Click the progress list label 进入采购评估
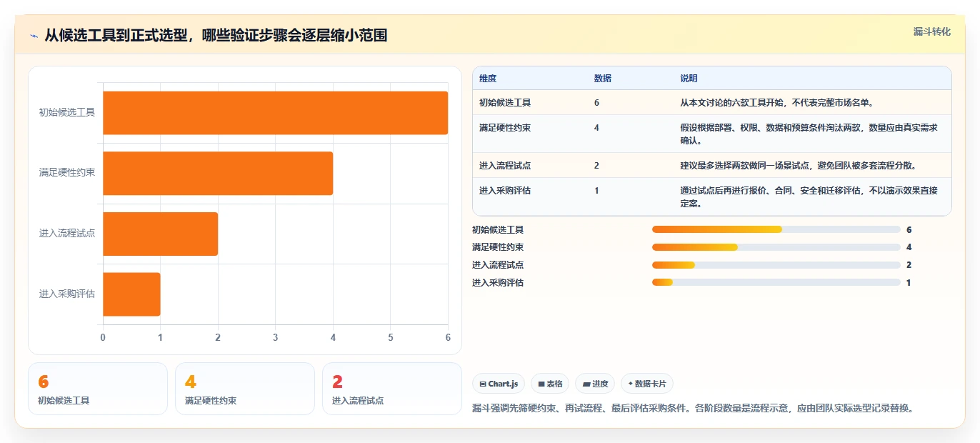Viewport: 980px width, 443px height. click(498, 283)
